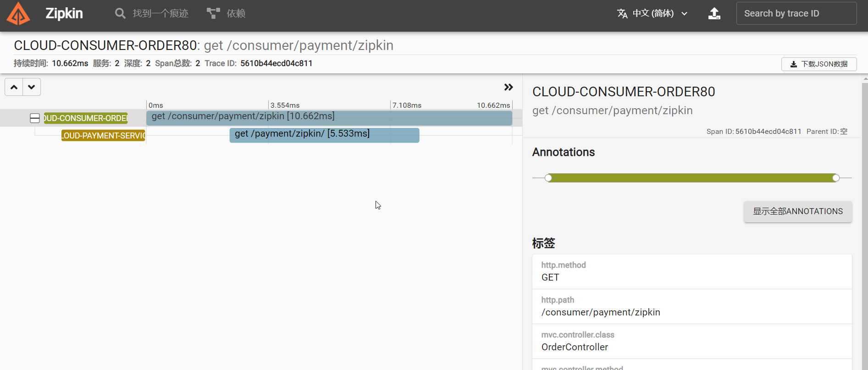Viewport: 868px width, 370px height.
Task: Click the 显示全部ANNOTATIONS button
Action: pos(798,211)
